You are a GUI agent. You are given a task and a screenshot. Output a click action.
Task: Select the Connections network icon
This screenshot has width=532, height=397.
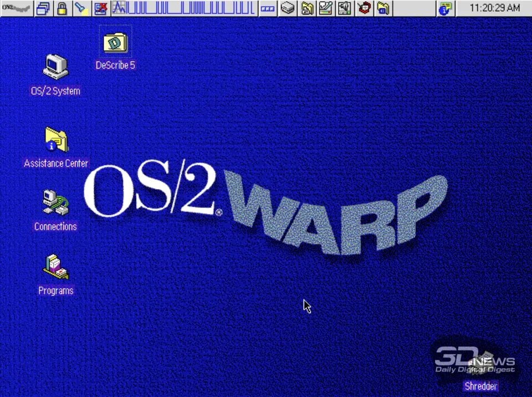pyautogui.click(x=55, y=202)
